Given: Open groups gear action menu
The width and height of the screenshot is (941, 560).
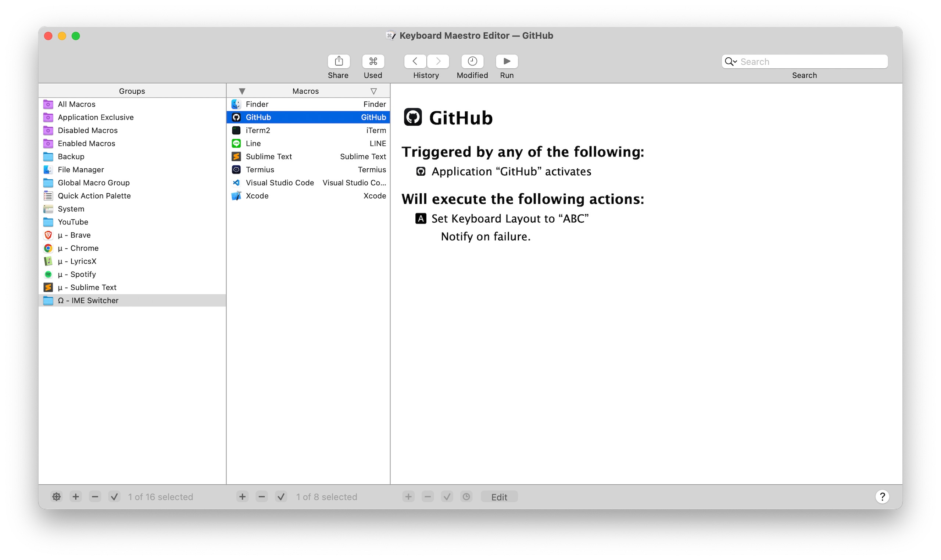Looking at the screenshot, I should click(x=56, y=496).
